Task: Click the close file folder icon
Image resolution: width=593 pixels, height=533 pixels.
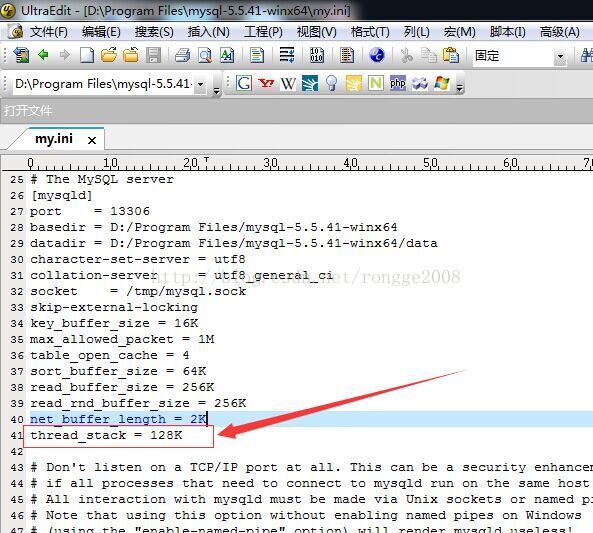Action: click(x=131, y=55)
